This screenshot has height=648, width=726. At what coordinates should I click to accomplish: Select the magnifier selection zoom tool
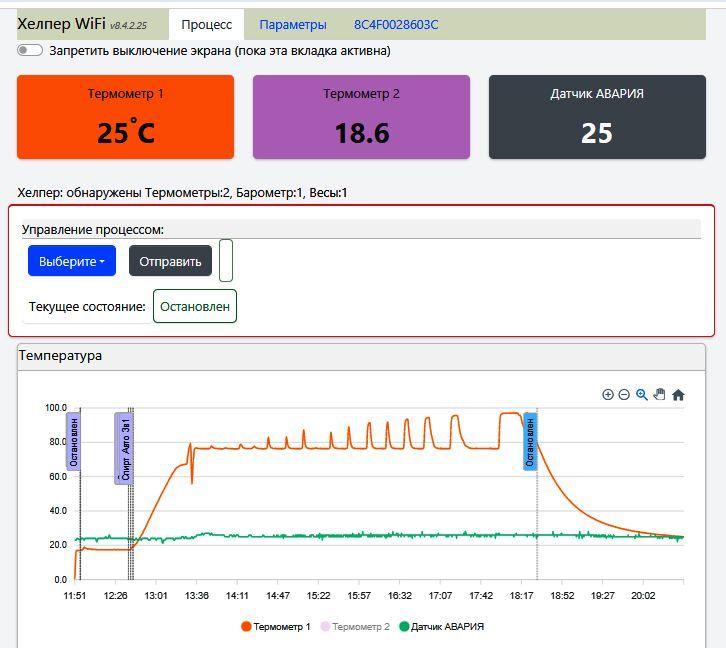point(642,395)
